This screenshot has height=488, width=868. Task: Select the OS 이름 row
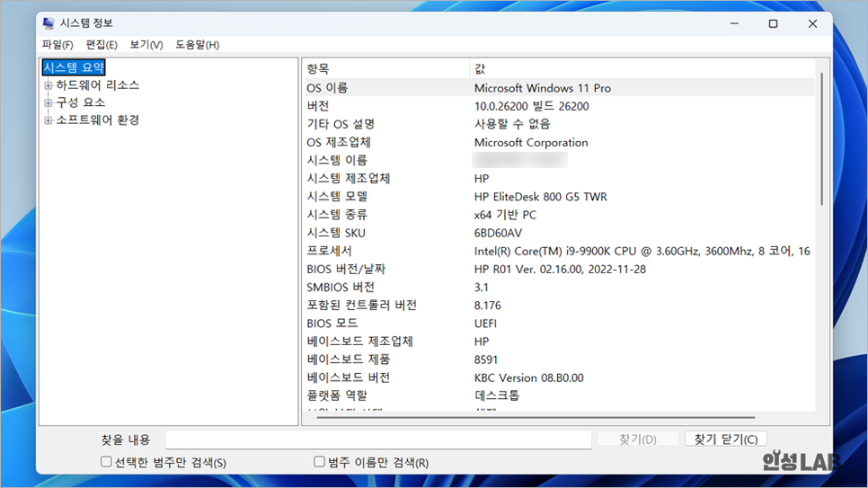[560, 87]
